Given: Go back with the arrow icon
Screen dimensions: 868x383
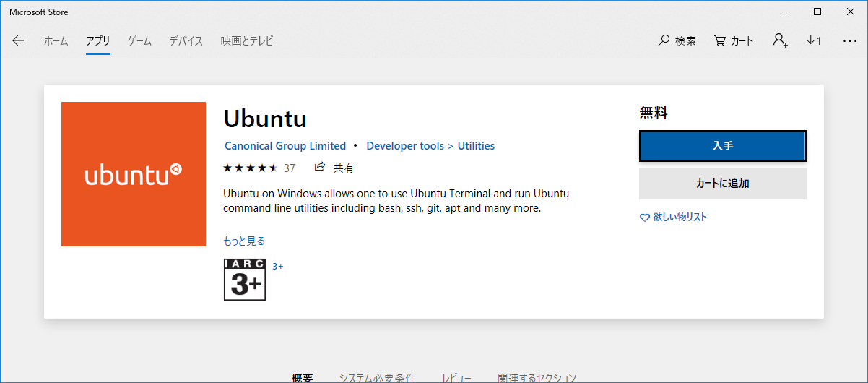Looking at the screenshot, I should [18, 40].
